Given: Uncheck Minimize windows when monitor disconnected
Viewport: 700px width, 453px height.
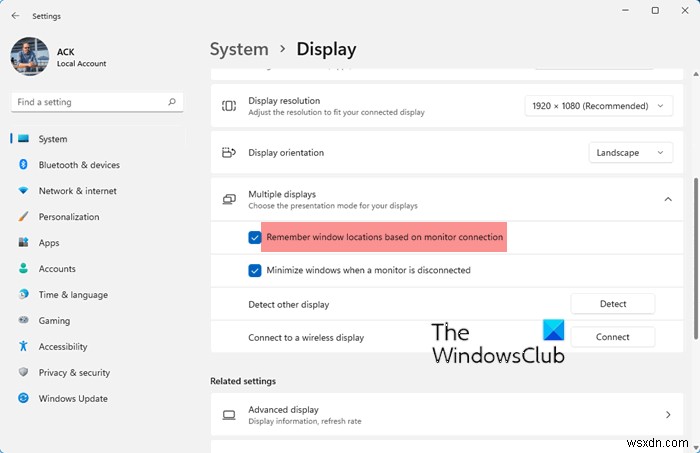Looking at the screenshot, I should pos(254,270).
